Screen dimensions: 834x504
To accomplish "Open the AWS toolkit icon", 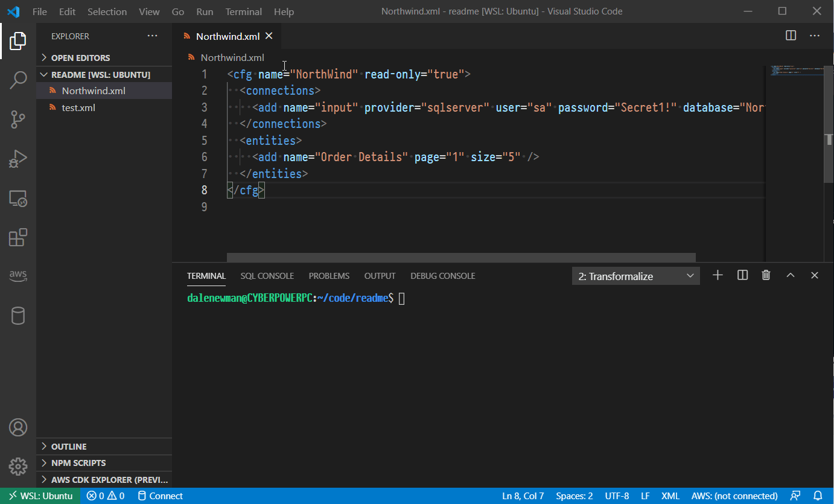I will (18, 276).
